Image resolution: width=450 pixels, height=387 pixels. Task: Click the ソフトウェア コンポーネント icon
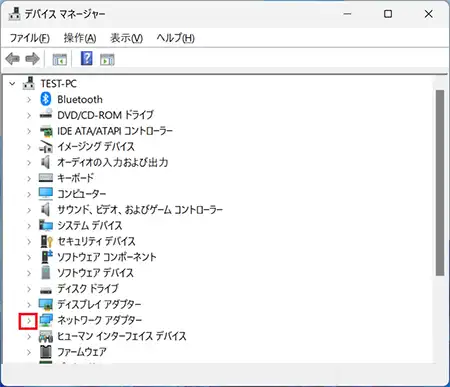click(x=46, y=256)
